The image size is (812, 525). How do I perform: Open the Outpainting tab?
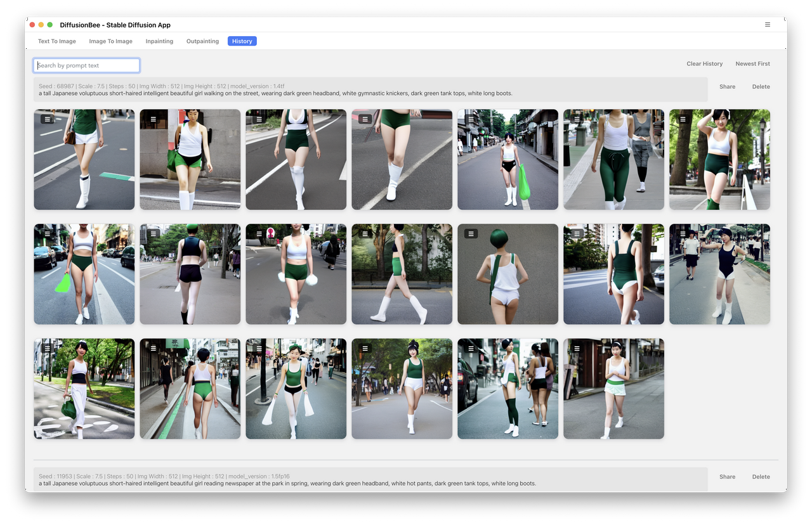tap(202, 41)
